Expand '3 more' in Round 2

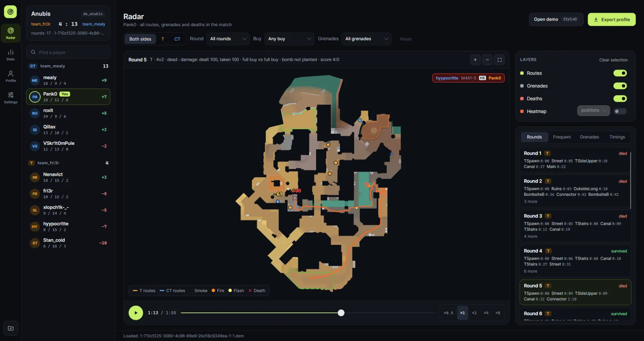pos(530,202)
